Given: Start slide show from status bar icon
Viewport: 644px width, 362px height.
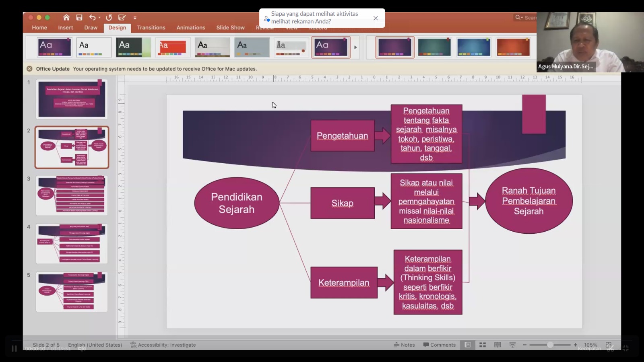Looking at the screenshot, I should tap(512, 345).
